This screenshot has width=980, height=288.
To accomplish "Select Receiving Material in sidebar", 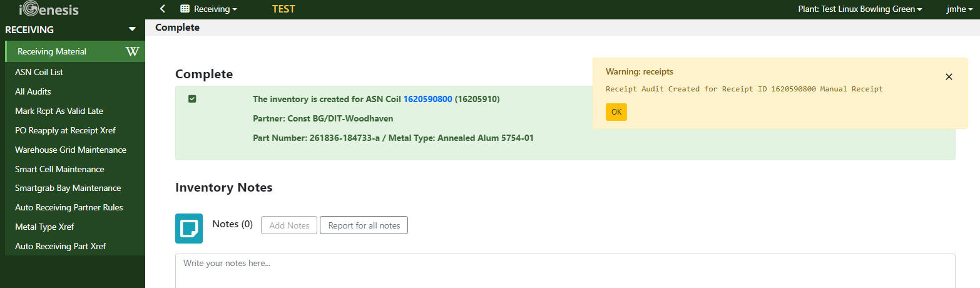I will [74, 51].
